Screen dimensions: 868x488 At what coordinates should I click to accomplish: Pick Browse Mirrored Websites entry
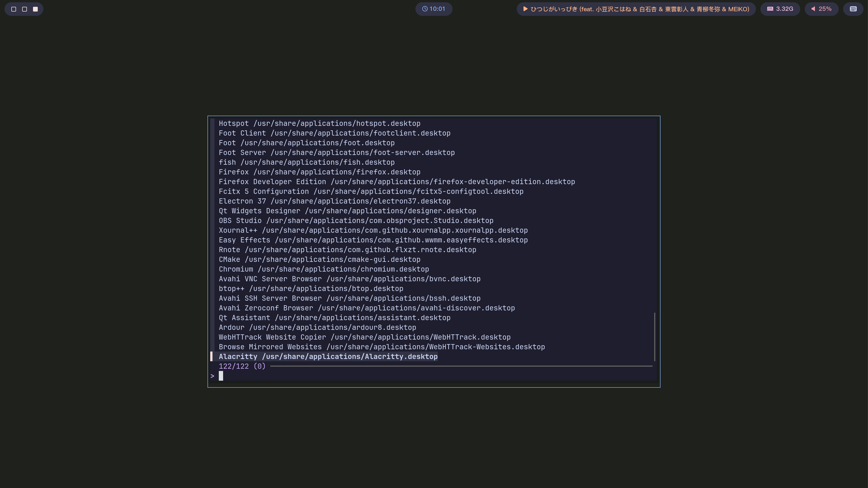tap(382, 347)
